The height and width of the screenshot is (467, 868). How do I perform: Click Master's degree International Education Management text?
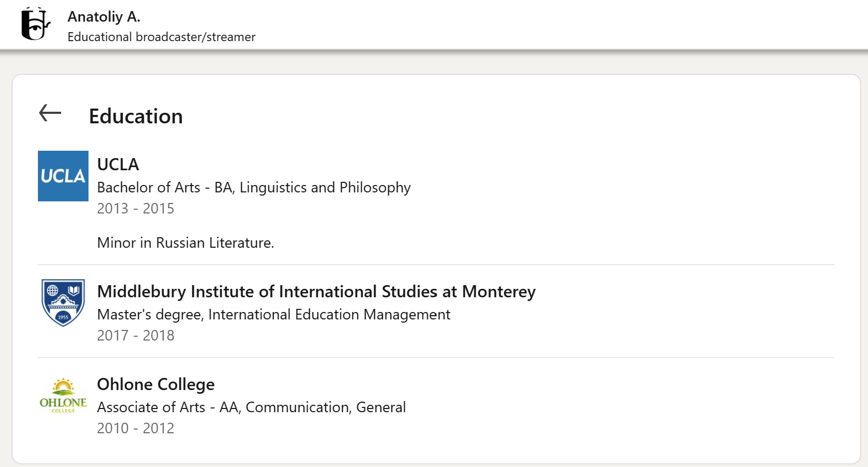click(x=274, y=315)
